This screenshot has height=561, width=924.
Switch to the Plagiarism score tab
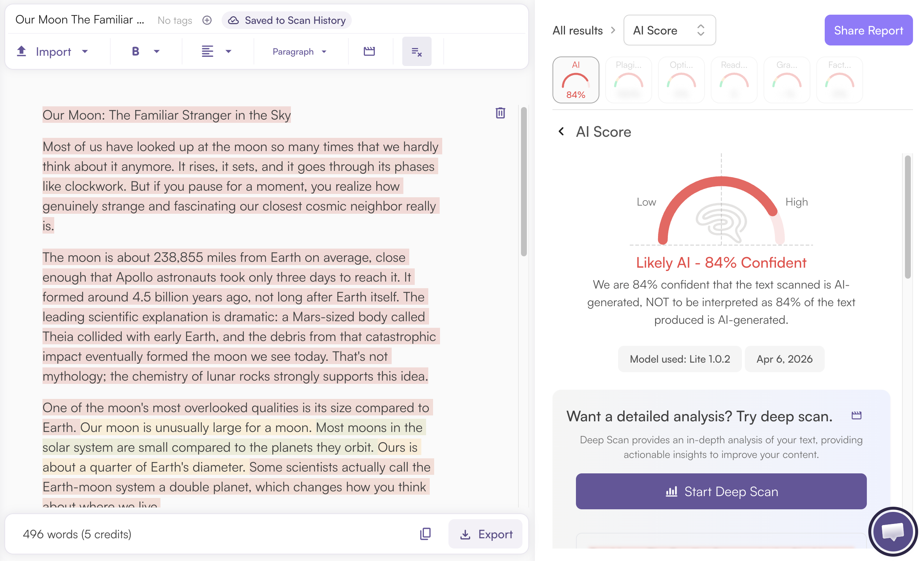pos(628,80)
